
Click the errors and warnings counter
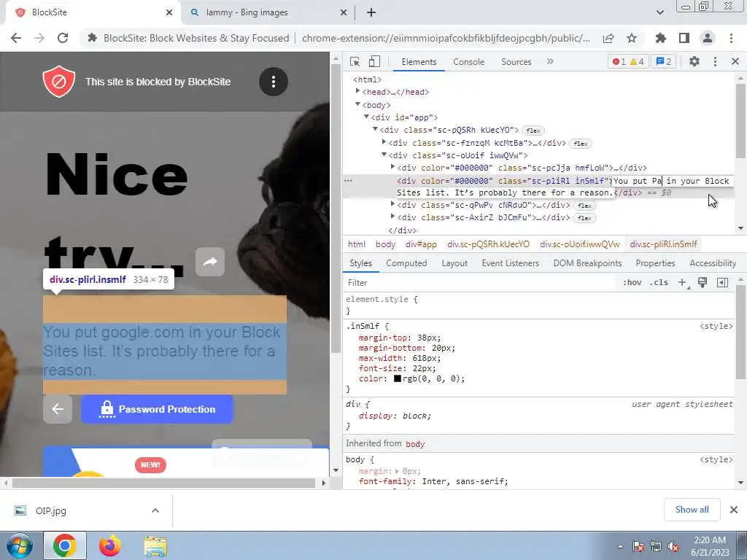[x=628, y=61]
